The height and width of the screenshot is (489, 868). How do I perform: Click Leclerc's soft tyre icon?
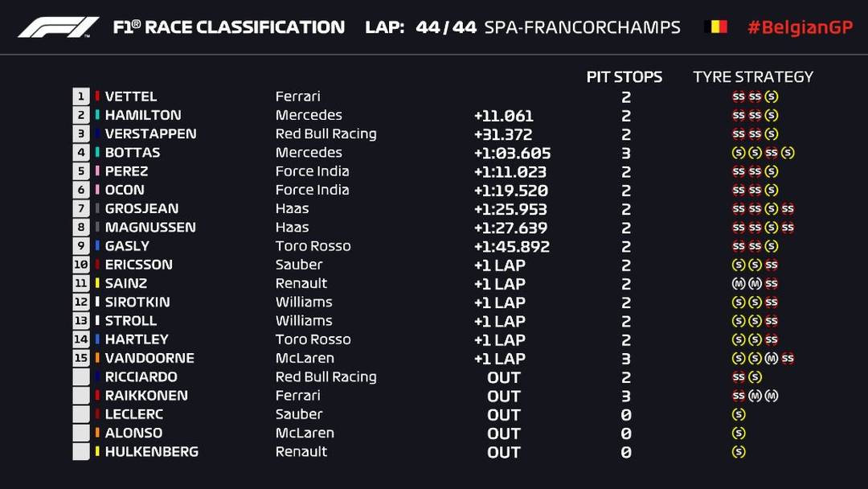739,414
